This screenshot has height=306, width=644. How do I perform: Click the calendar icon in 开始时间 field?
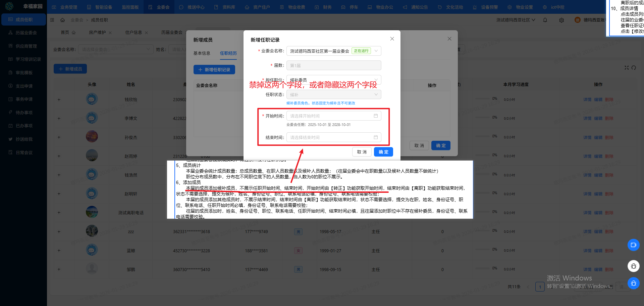376,116
